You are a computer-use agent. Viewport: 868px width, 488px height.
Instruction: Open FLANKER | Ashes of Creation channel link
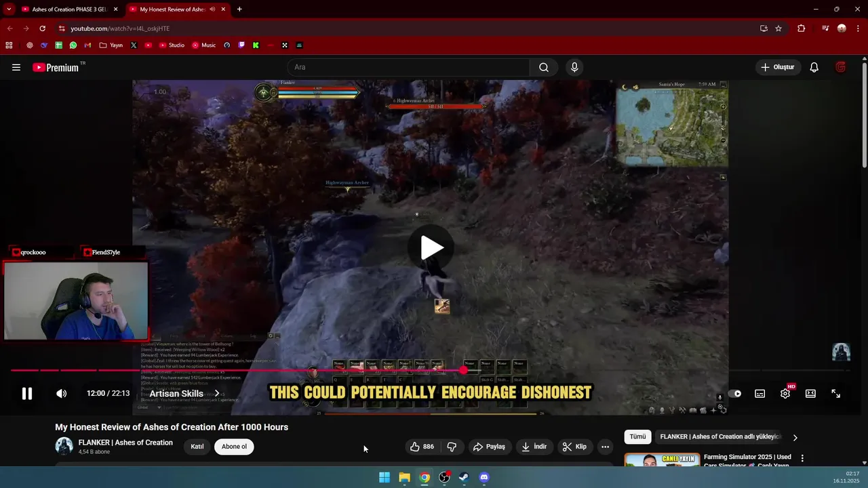125,443
